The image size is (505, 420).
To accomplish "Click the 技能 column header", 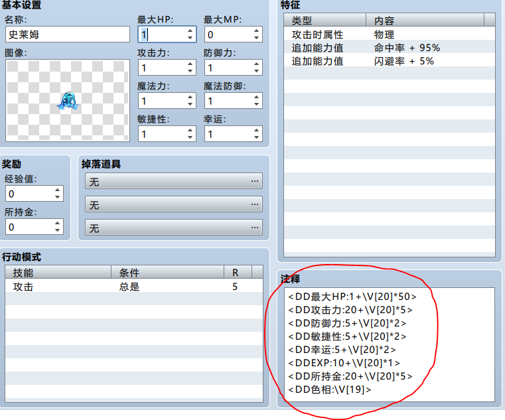I will 58,273.
